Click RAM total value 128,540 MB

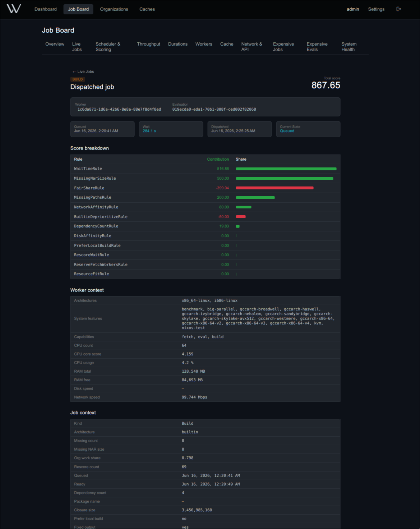193,371
